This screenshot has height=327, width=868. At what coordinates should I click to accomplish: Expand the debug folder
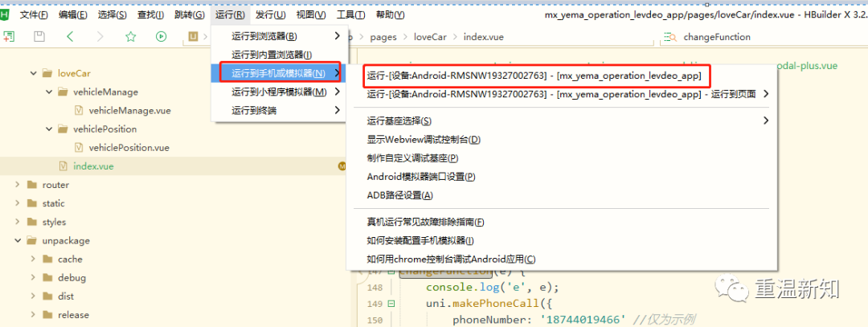click(33, 278)
